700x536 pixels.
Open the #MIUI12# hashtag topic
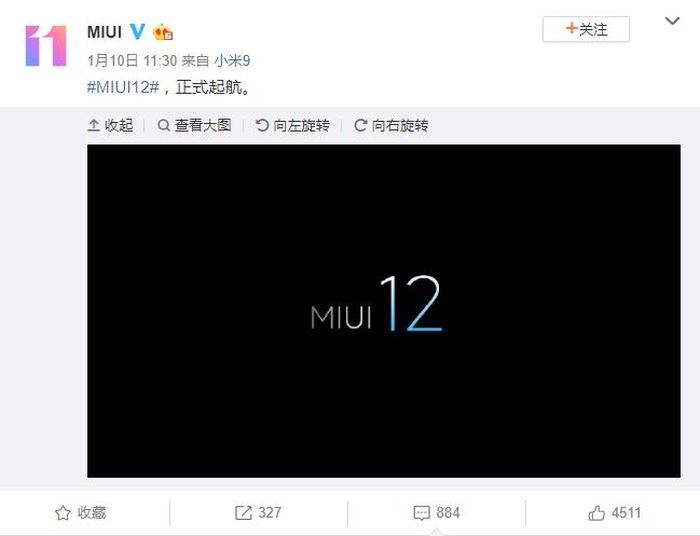(123, 87)
